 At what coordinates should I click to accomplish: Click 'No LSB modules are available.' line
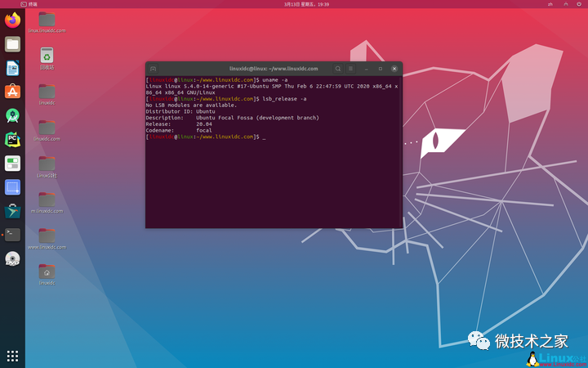coord(191,105)
